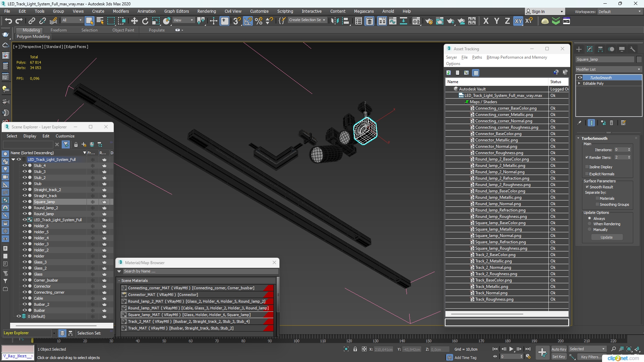644x362 pixels.
Task: Click the Mirror tool icon
Action: pyautogui.click(x=334, y=21)
